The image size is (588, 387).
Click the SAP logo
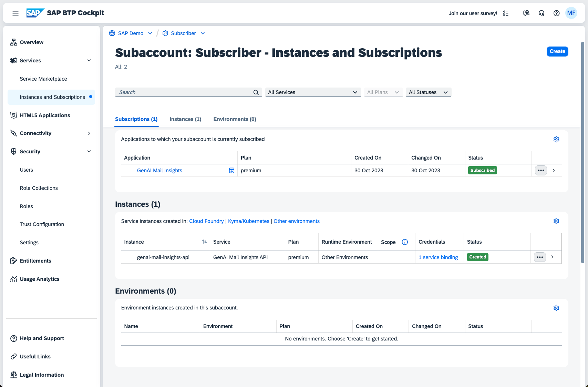pos(35,13)
